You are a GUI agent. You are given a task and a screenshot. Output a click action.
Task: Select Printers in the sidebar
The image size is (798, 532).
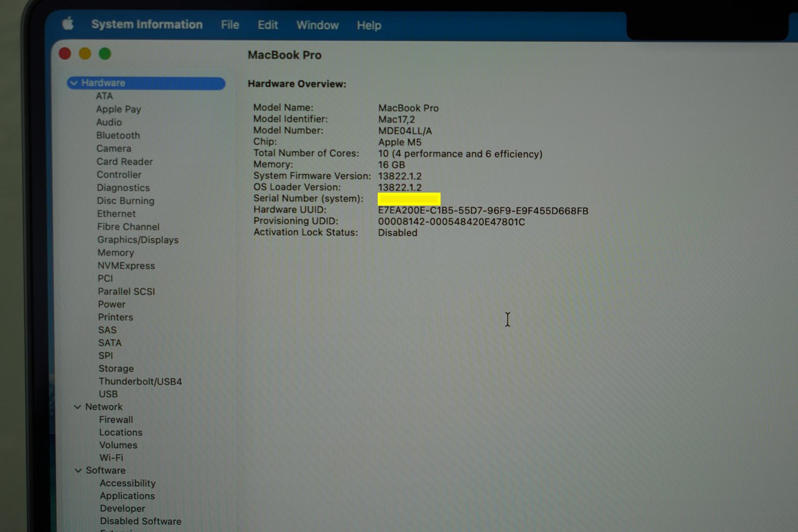[x=116, y=317]
